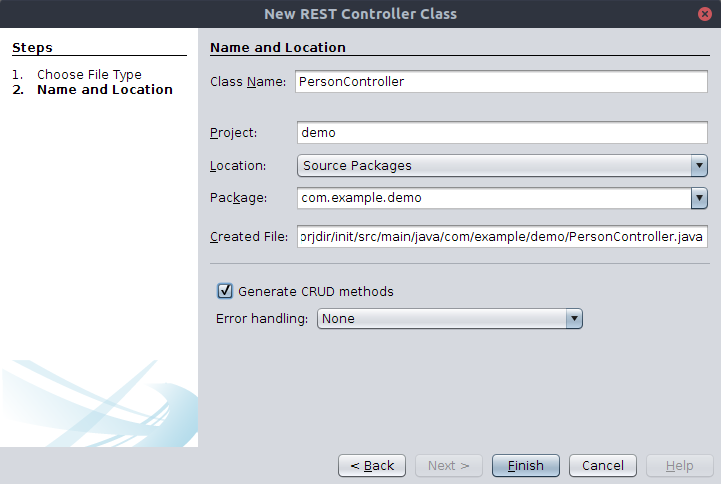Go back with the Back button

pos(372,466)
